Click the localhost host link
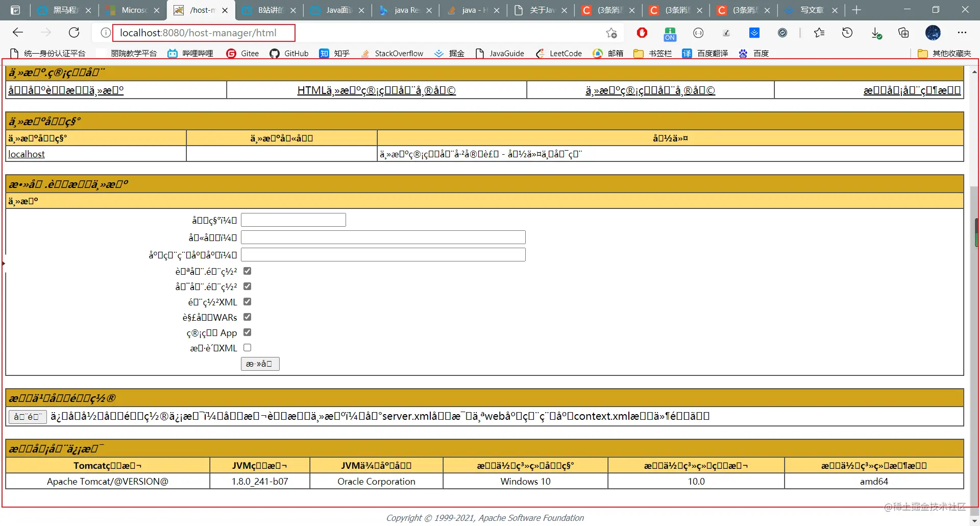The height and width of the screenshot is (526, 980). click(x=27, y=154)
